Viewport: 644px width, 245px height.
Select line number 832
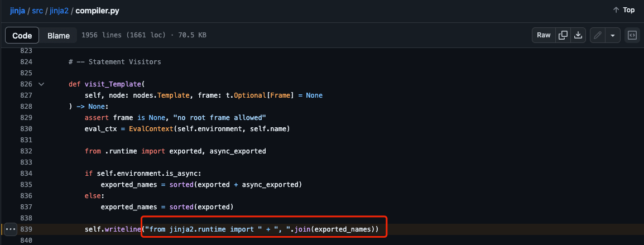26,151
